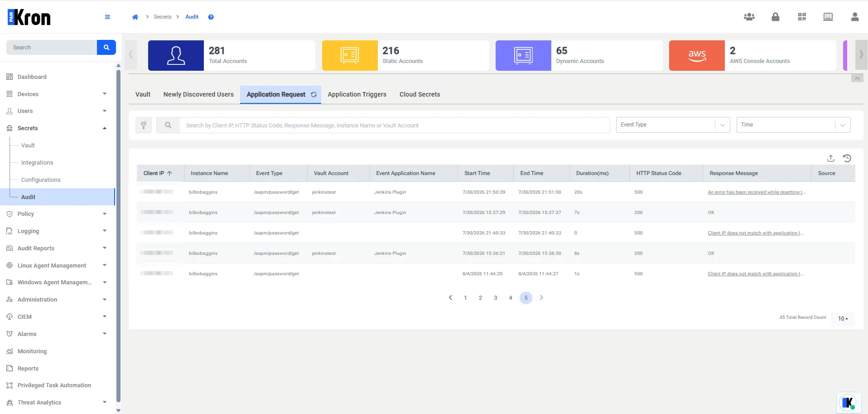Click the audit search input field

coord(395,125)
